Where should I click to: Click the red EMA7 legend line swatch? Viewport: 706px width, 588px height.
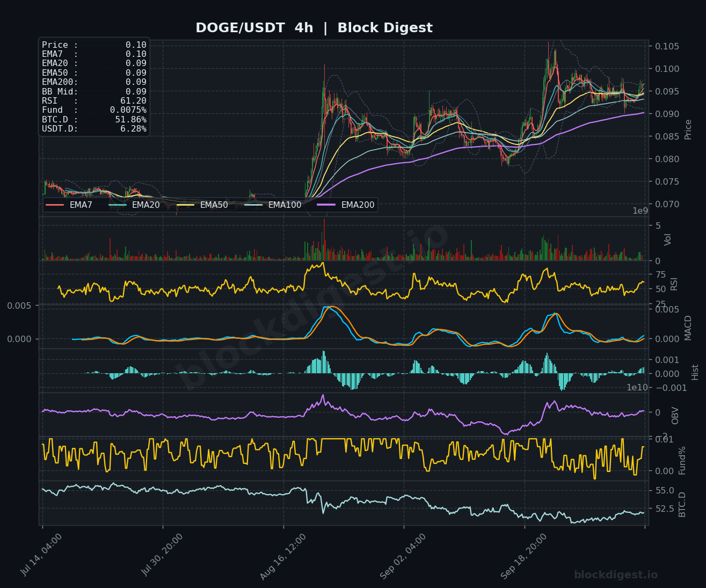[55, 205]
